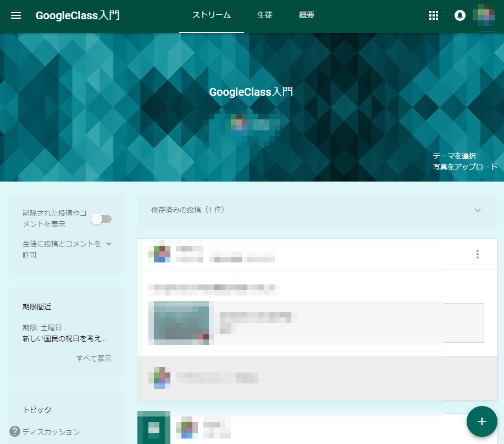Open the student posting permission dropdown
Screen dimensions: 504x444
[x=67, y=249]
